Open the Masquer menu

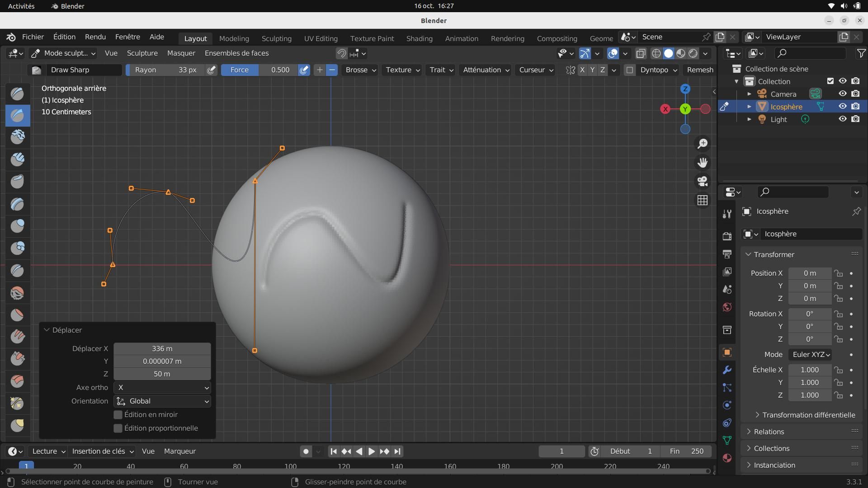181,53
